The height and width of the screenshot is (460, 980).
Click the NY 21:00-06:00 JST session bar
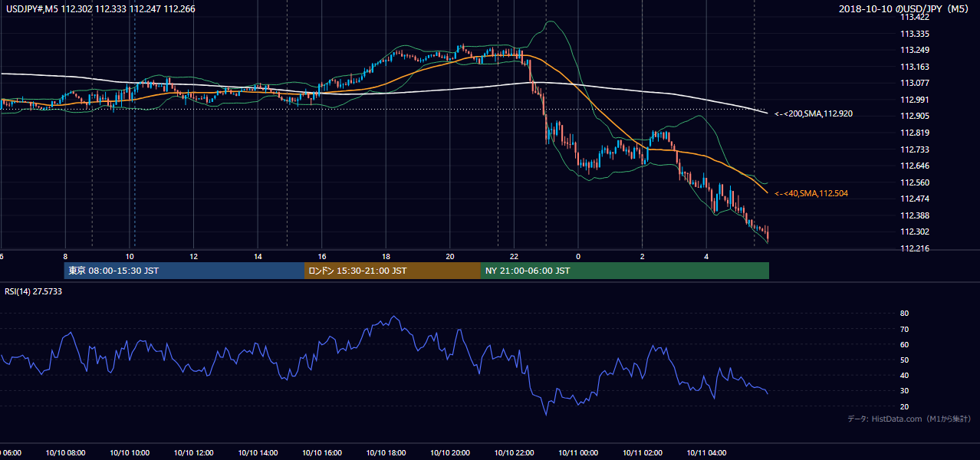[625, 271]
